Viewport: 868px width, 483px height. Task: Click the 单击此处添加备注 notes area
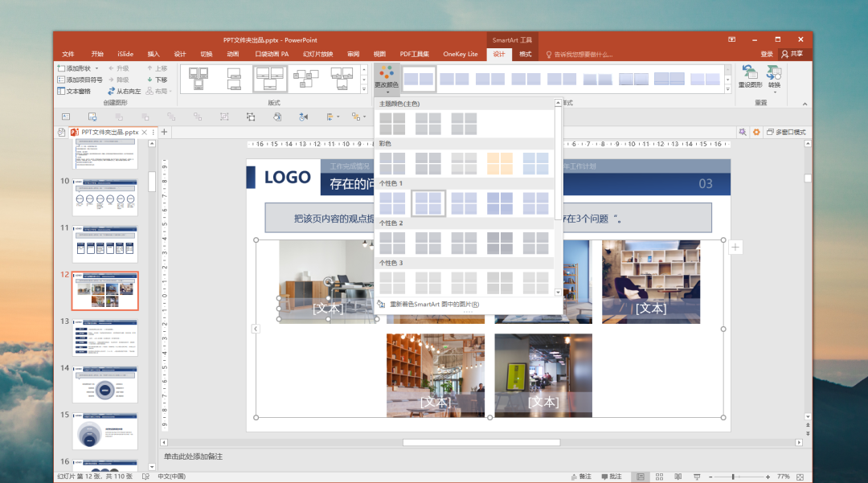(193, 456)
